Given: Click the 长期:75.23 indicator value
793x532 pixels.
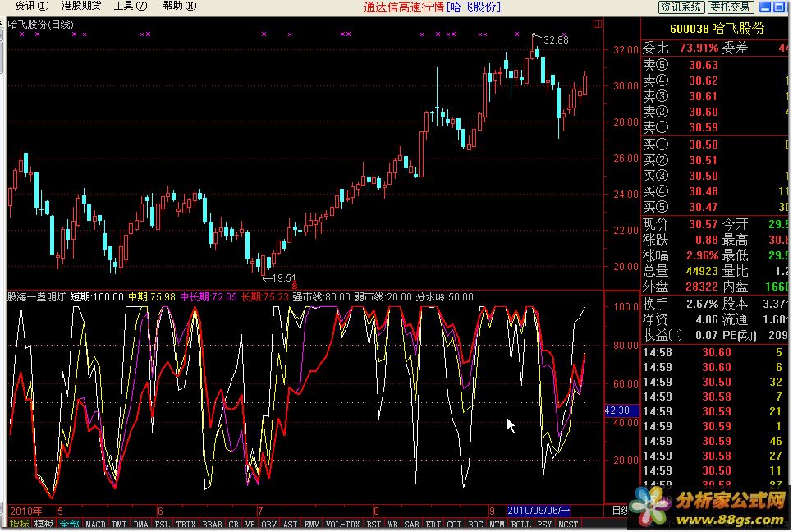Looking at the screenshot, I should click(x=265, y=297).
